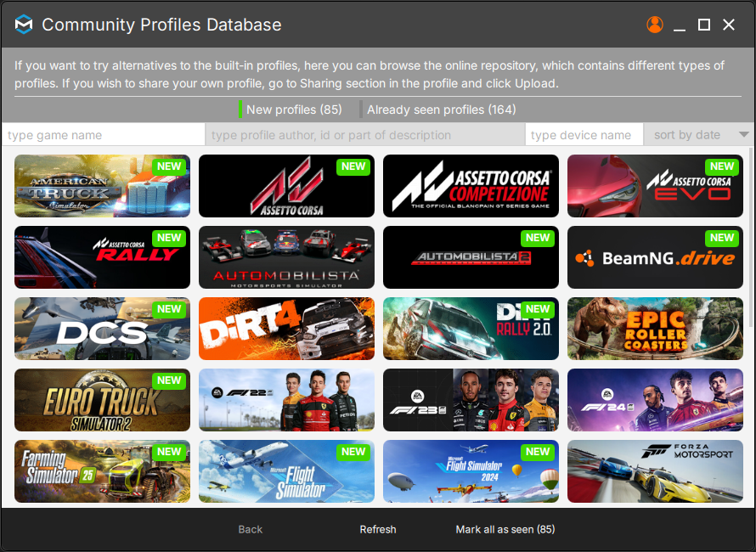The image size is (756, 552).
Task: Focus the profile author or description field
Action: coord(365,135)
